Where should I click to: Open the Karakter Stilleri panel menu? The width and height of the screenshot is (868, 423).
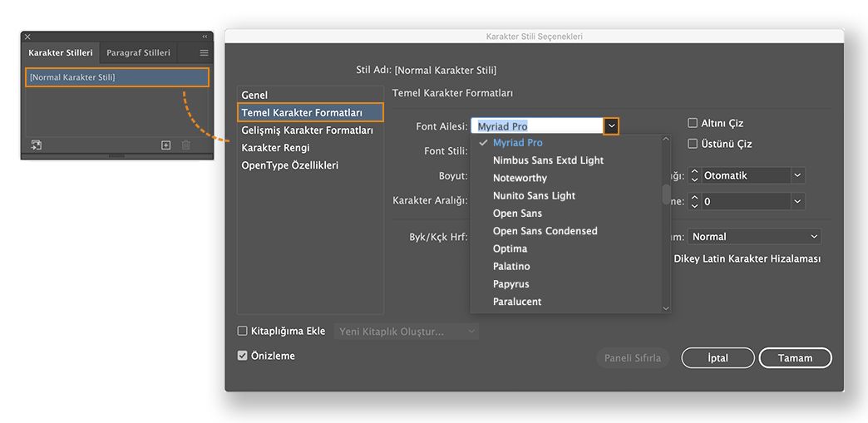[x=204, y=53]
